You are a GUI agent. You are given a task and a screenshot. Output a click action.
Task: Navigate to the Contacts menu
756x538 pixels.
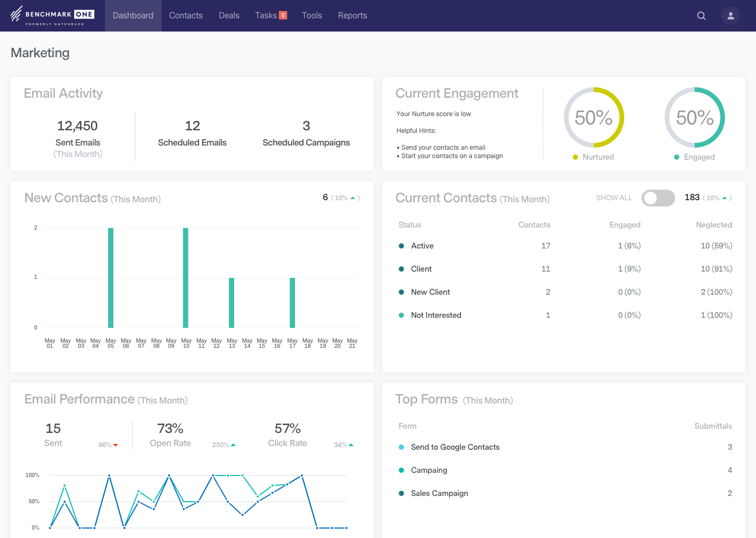pos(186,15)
